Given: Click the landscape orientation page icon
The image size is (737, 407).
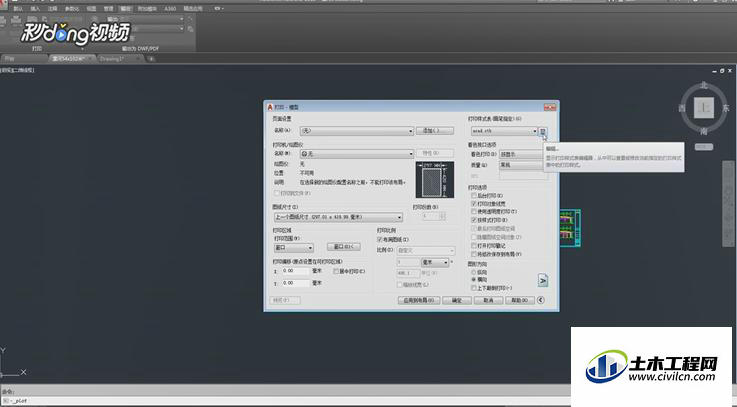Looking at the screenshot, I should click(x=543, y=280).
